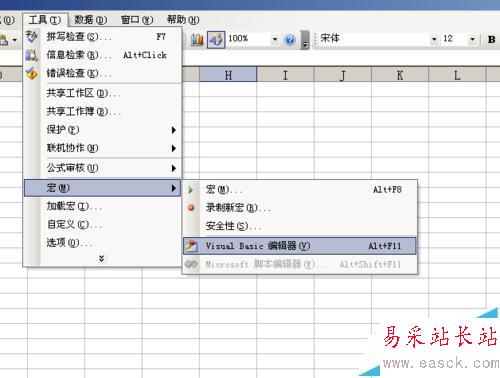Click the green run macro icon
Screen dimensions: 500x378
pos(191,190)
